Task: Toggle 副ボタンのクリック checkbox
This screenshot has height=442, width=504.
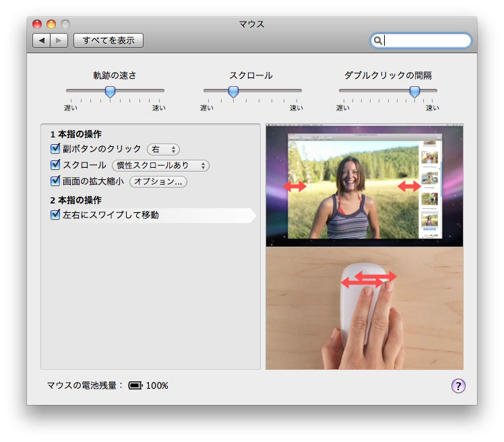Action: tap(55, 148)
